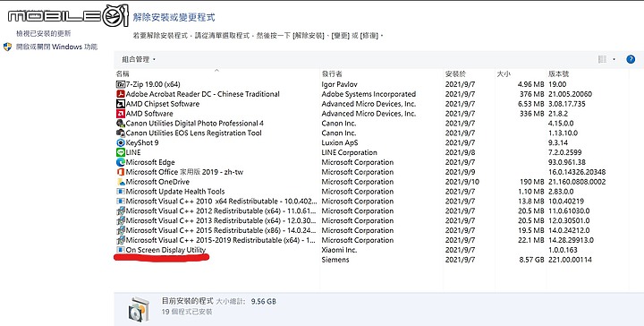The height and width of the screenshot is (326, 644).
Task: Click the shield icon beside Windows 功能
Action: (x=7, y=47)
